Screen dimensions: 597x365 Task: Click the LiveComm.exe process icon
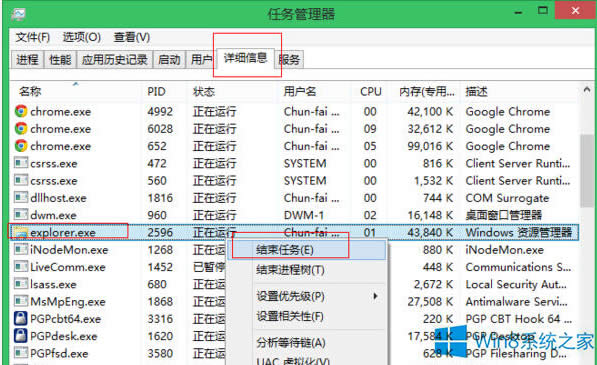coord(21,266)
